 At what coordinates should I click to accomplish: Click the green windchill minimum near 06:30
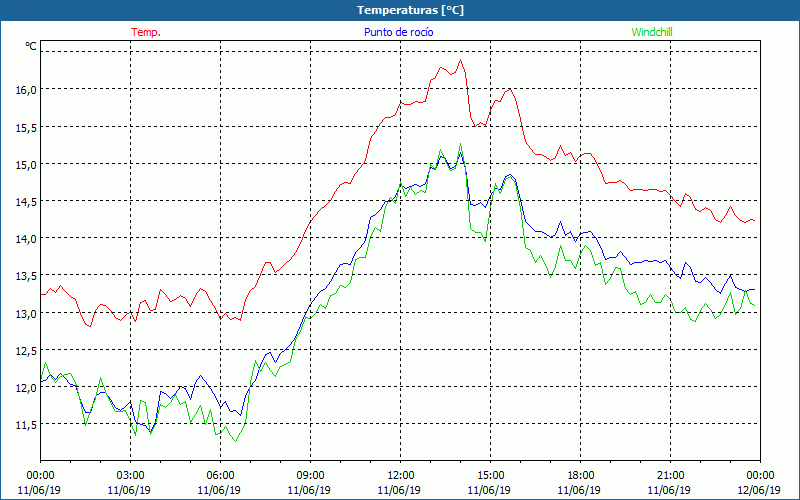(x=235, y=441)
